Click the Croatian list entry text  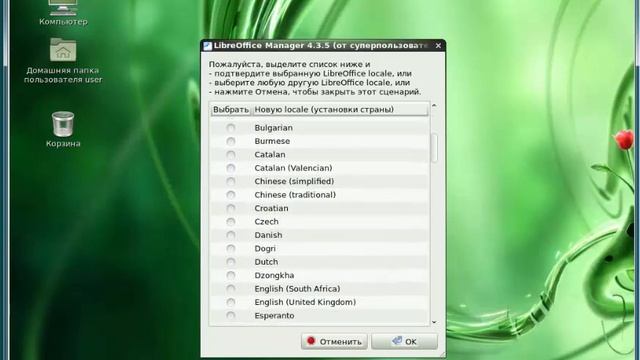(x=271, y=208)
